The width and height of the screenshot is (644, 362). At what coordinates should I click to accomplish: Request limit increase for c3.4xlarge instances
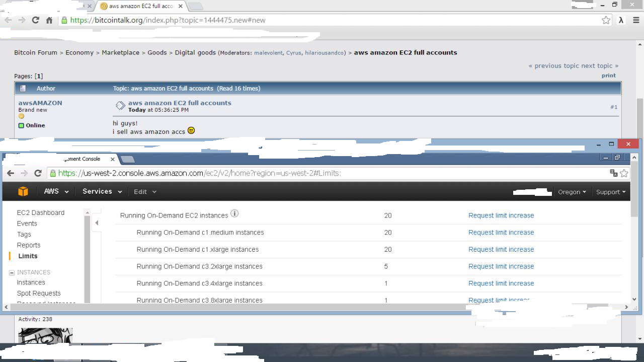coord(501,283)
